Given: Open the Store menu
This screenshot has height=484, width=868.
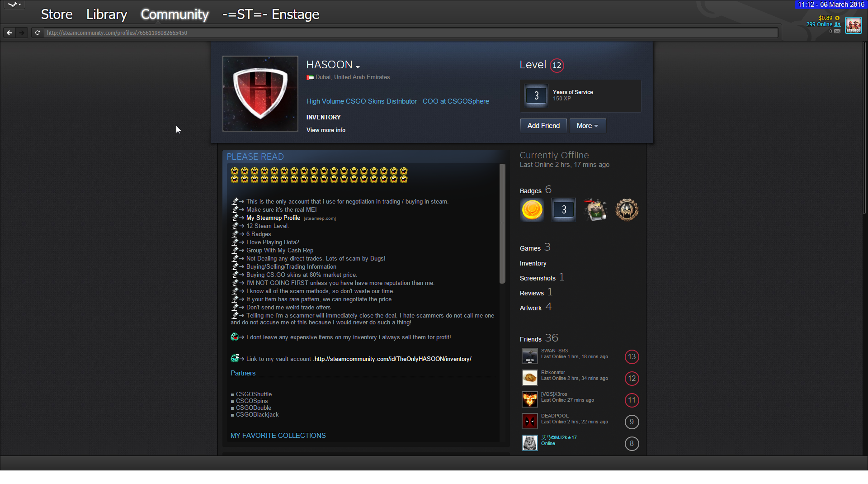Looking at the screenshot, I should tap(57, 14).
